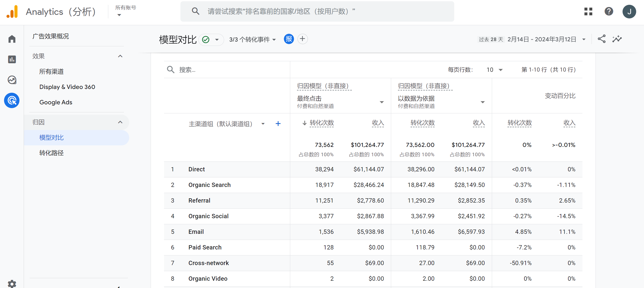
Task: Sort by 收入 under 最终点击
Action: click(x=378, y=123)
